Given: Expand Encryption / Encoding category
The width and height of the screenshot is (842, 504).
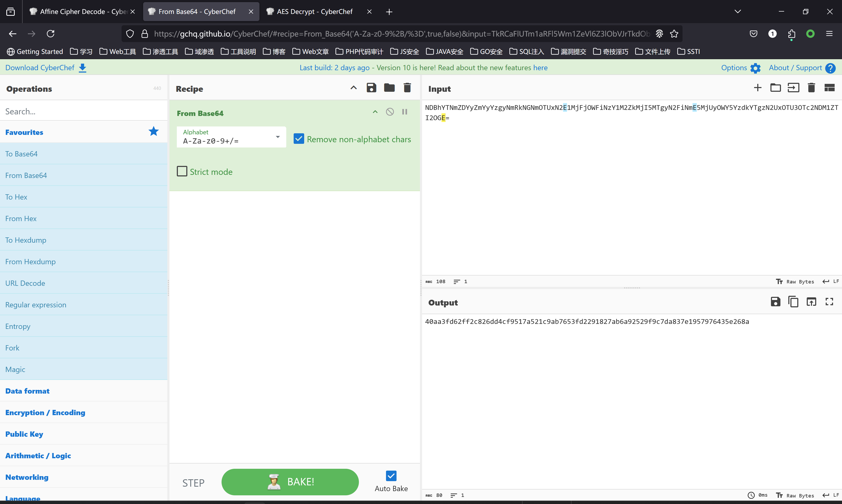Looking at the screenshot, I should [45, 413].
